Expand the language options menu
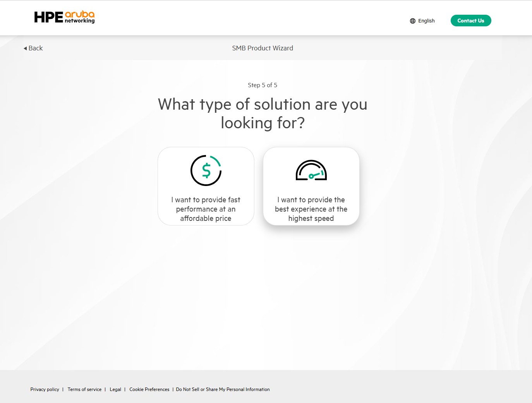532x403 pixels. (x=422, y=21)
